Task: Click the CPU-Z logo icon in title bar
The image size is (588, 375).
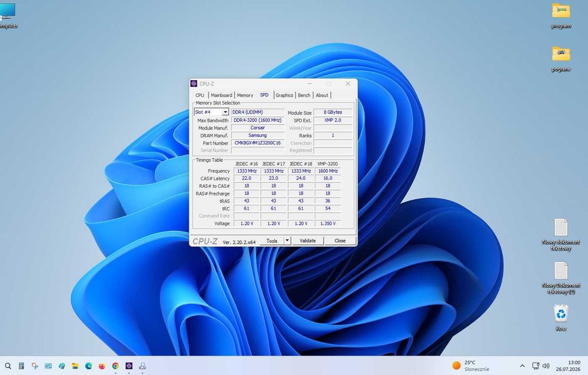Action: (194, 83)
